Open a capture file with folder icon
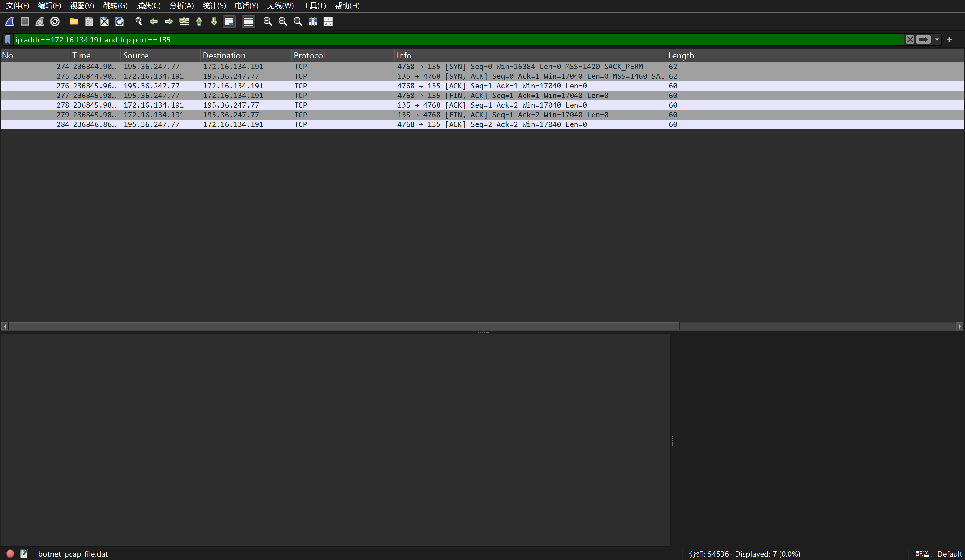The width and height of the screenshot is (965, 560). coord(74,21)
